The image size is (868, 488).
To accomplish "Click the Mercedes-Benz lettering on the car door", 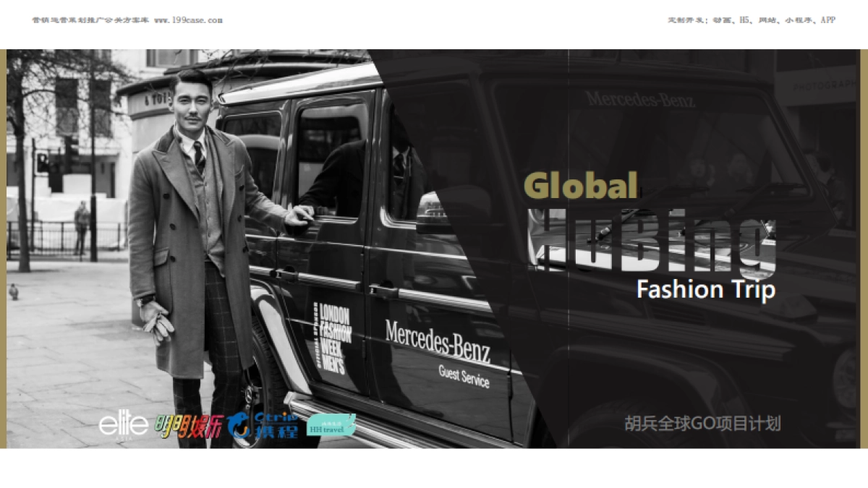I will coord(437,341).
